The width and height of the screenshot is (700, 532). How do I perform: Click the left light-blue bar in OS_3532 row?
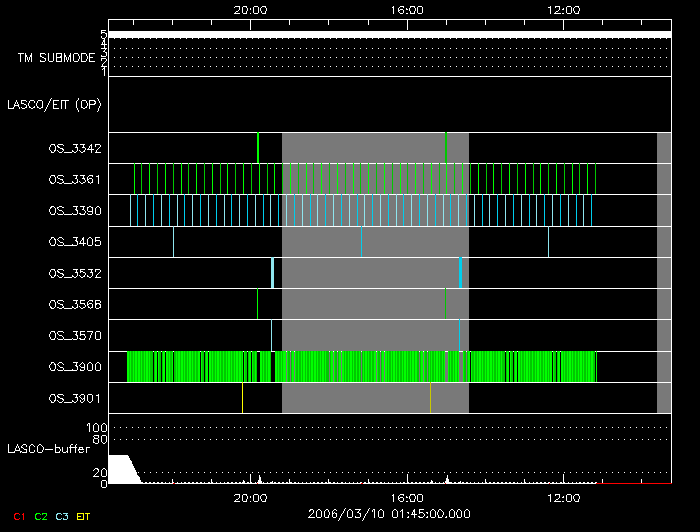[272, 273]
